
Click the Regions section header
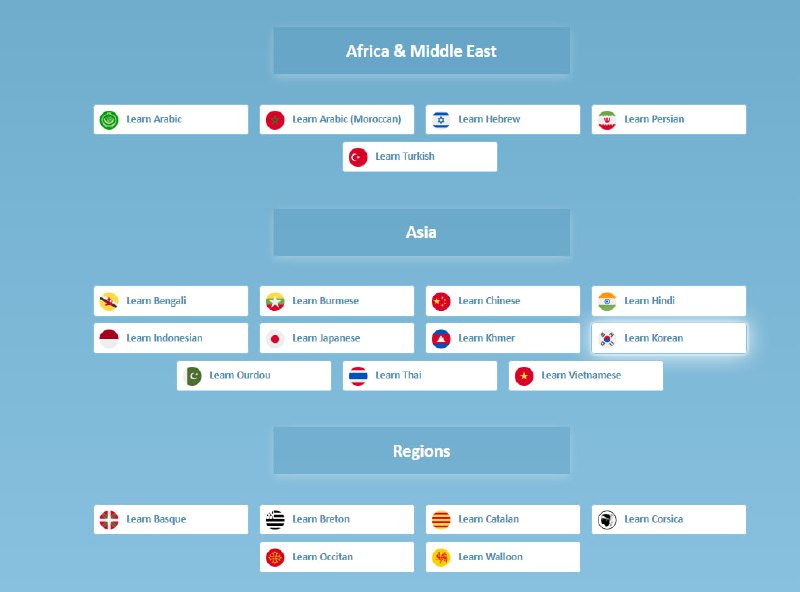click(421, 451)
